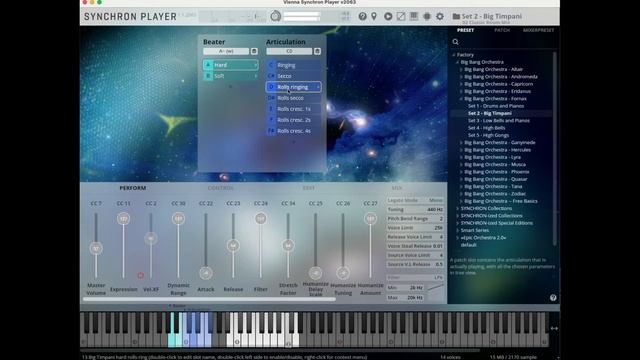Image resolution: width=640 pixels, height=360 pixels.
Task: Toggle the red Vel.XF power button
Action: click(140, 276)
